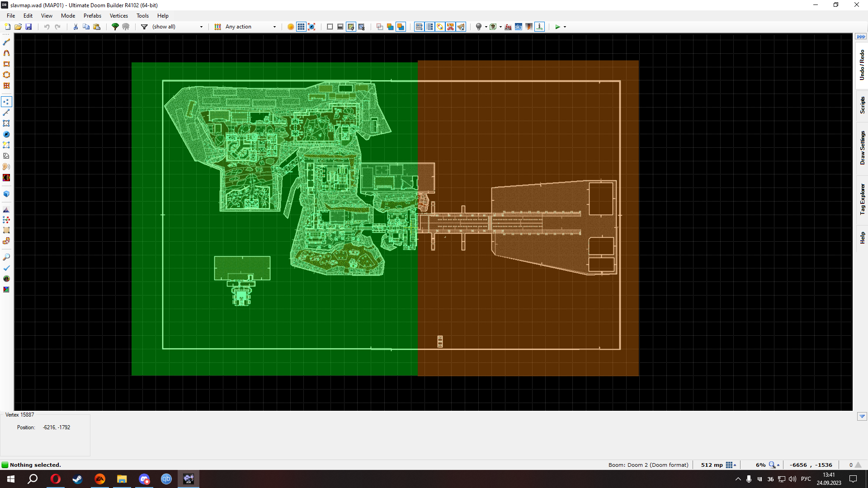Click the Cut scissors icon
This screenshot has width=868, height=488.
pos(75,27)
